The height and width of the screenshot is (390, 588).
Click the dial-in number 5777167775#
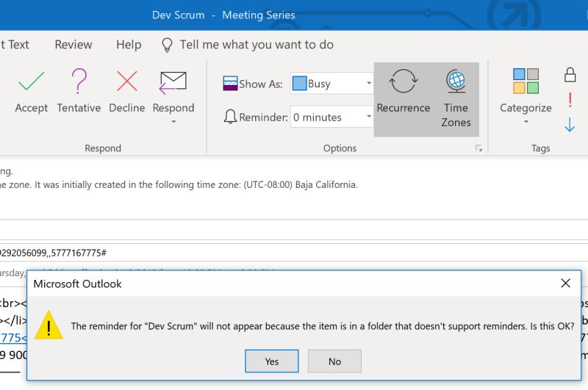(x=79, y=253)
